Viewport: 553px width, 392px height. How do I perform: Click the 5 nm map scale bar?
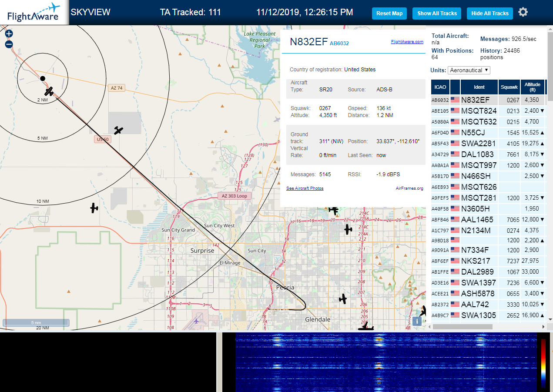(x=36, y=323)
